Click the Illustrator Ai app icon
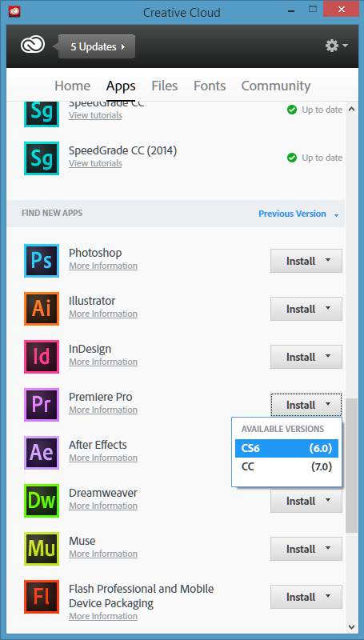 [42, 309]
